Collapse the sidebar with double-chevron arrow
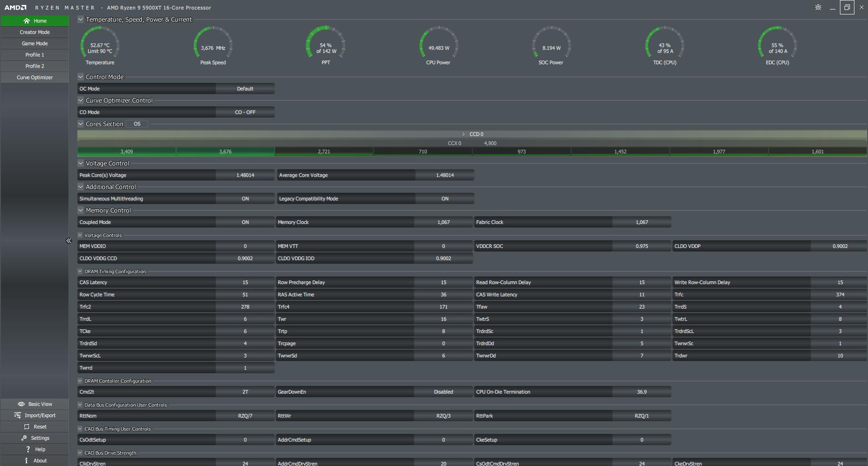This screenshot has height=466, width=868. tap(69, 241)
